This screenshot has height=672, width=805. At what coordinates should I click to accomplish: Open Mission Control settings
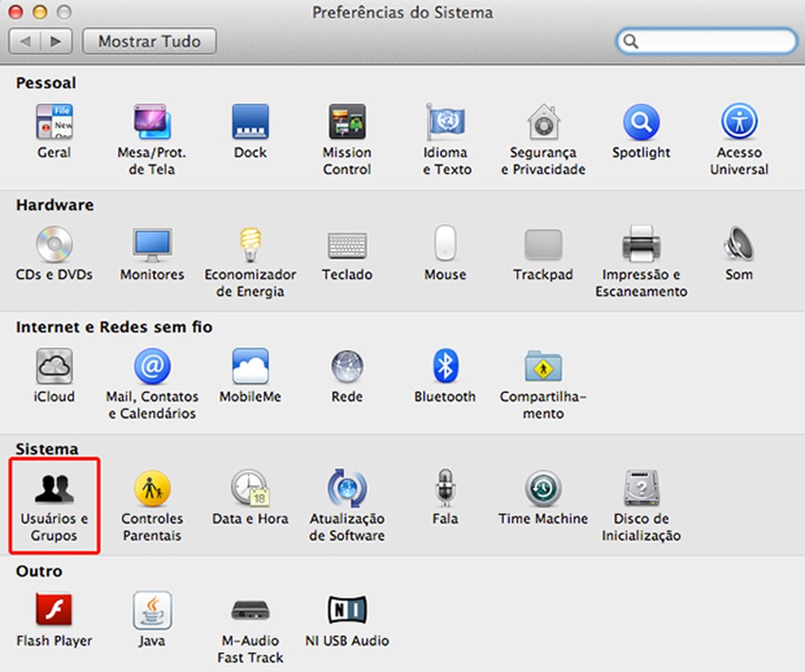(347, 123)
